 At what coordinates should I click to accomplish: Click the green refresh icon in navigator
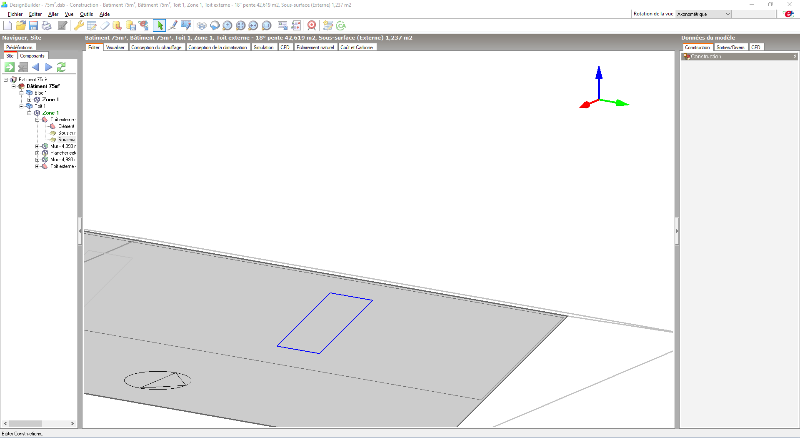[62, 67]
